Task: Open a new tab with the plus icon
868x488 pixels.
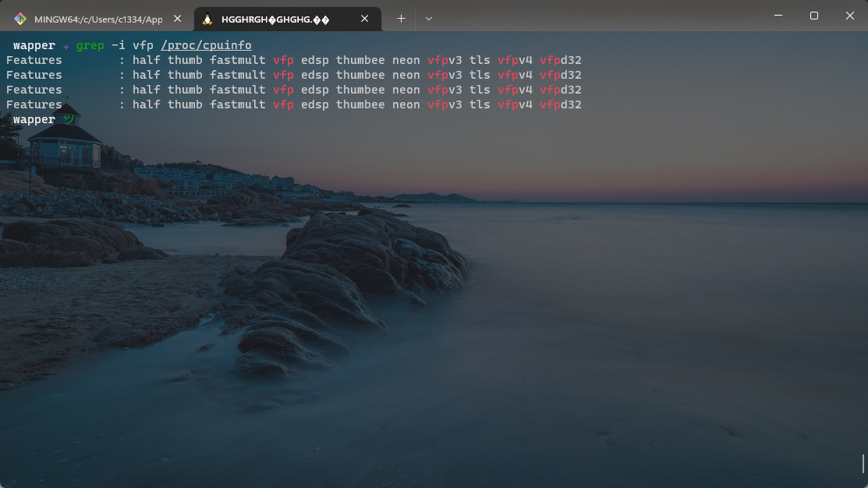Action: (401, 17)
